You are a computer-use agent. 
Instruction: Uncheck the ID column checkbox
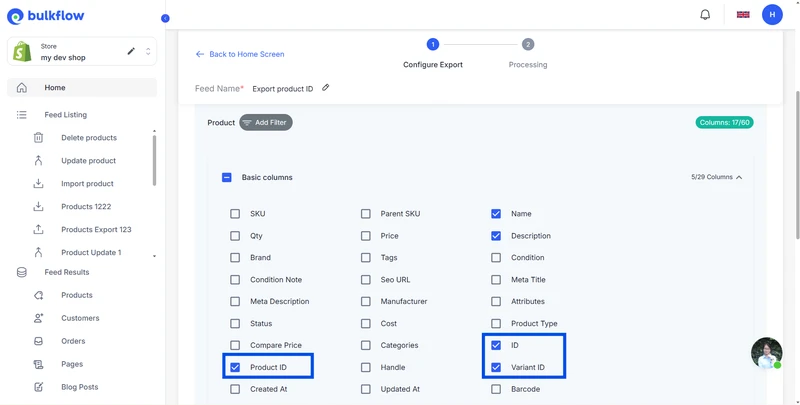pyautogui.click(x=496, y=345)
